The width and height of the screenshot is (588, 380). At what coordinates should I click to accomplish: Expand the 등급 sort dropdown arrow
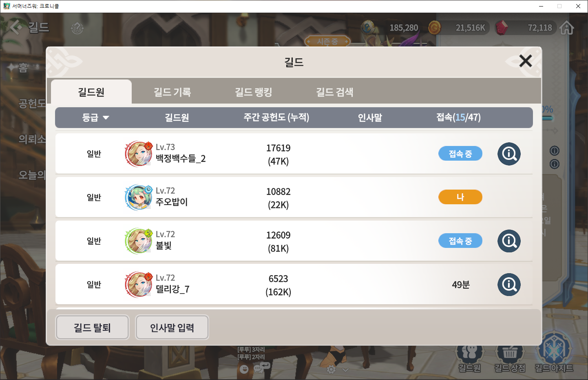tap(106, 117)
